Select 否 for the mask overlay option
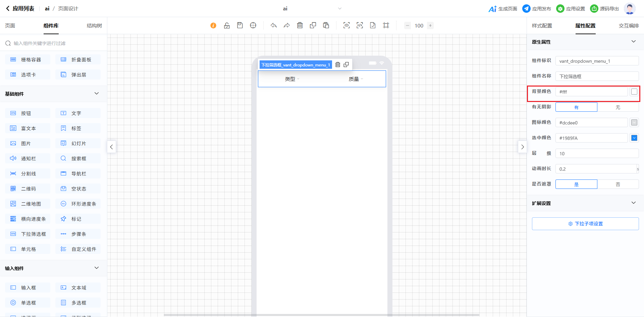 pos(618,184)
